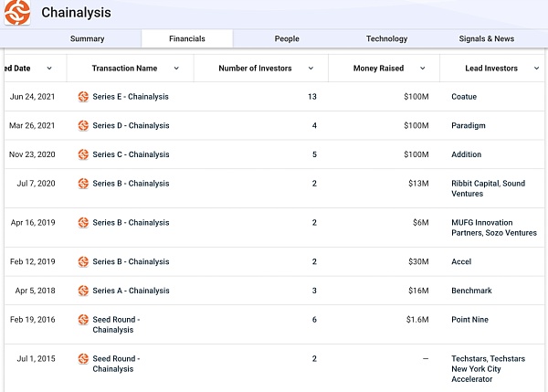Image resolution: width=548 pixels, height=392 pixels.
Task: Click Ribbit Capital, Sound Ventures investors
Action: [x=489, y=188]
